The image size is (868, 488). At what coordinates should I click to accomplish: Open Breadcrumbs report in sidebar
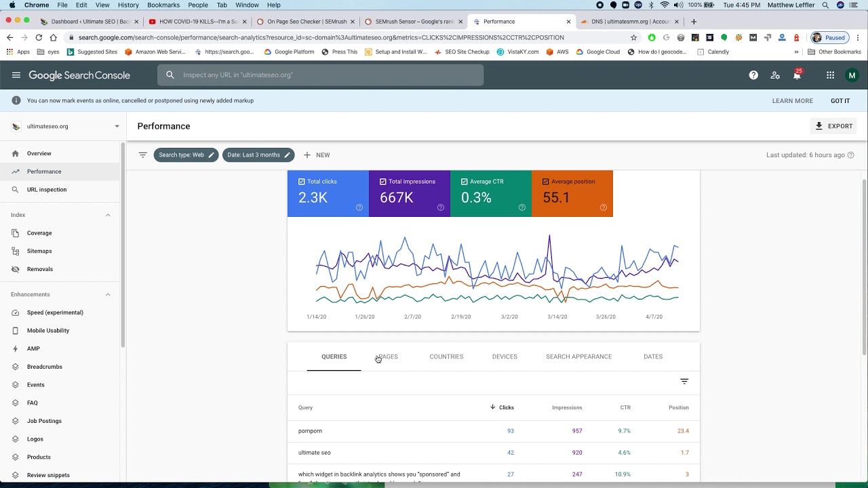pos(45,367)
